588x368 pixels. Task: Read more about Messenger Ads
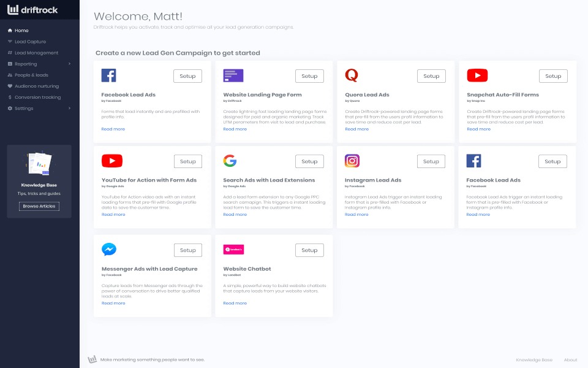114,303
